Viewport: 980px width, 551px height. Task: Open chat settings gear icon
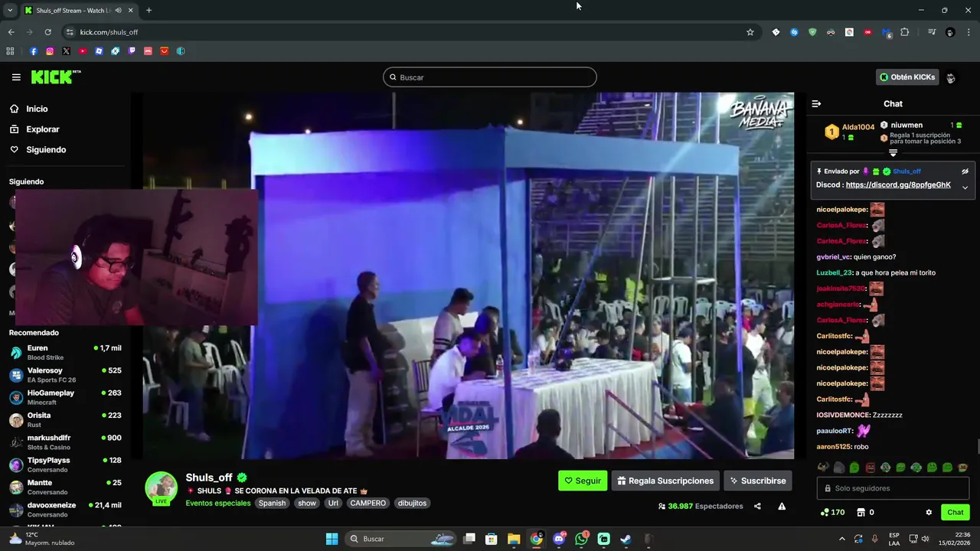(929, 512)
